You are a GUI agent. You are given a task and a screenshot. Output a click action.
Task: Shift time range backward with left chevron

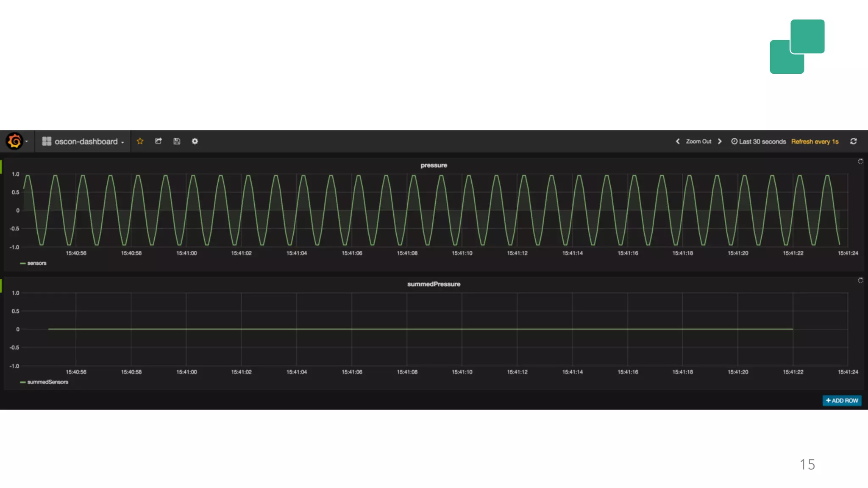click(678, 141)
